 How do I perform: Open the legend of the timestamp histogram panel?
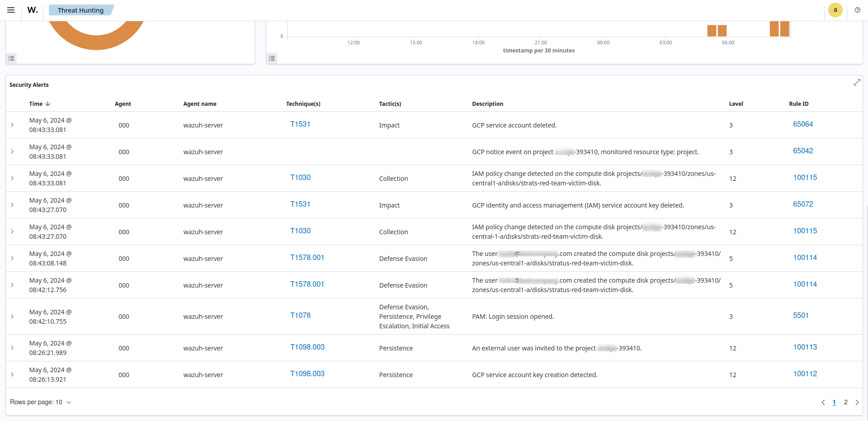(272, 58)
